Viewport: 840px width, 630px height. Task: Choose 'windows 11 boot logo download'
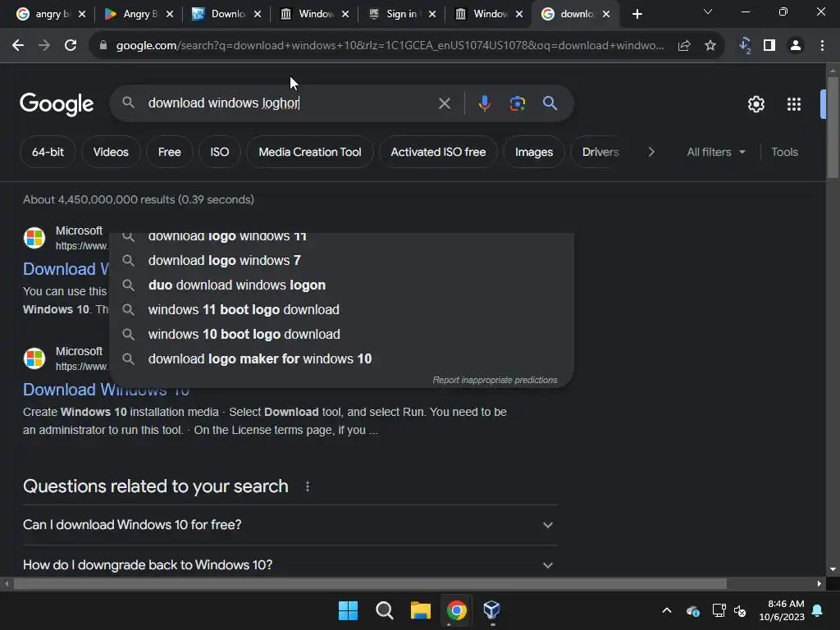click(341, 309)
